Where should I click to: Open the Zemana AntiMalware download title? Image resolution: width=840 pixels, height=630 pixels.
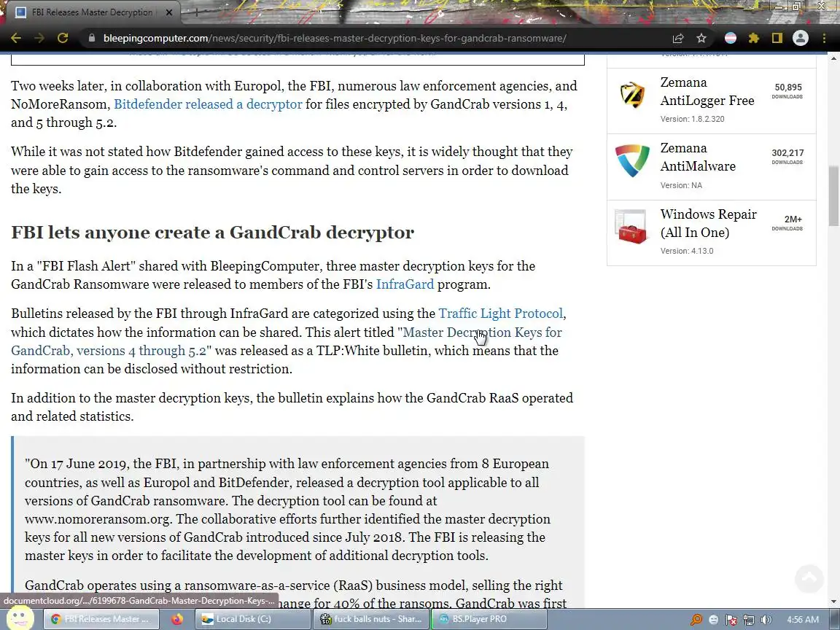pyautogui.click(x=698, y=157)
